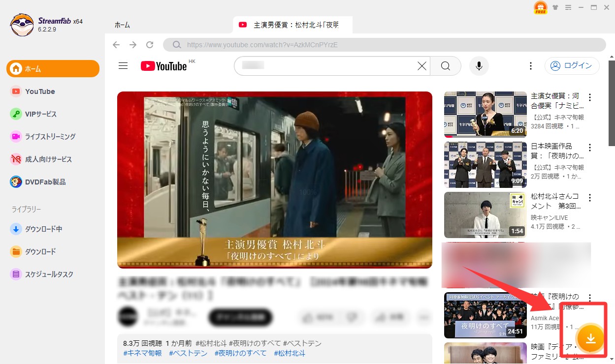Open the skin (T-shirt) icon

pos(556,7)
